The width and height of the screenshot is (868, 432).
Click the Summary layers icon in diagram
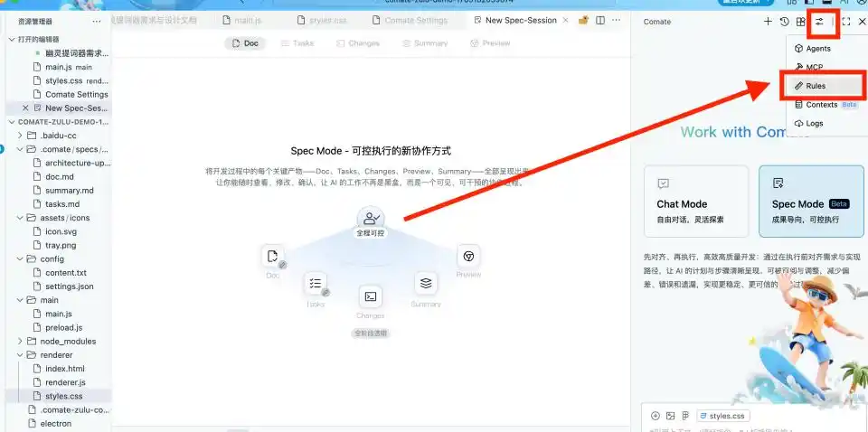[426, 283]
